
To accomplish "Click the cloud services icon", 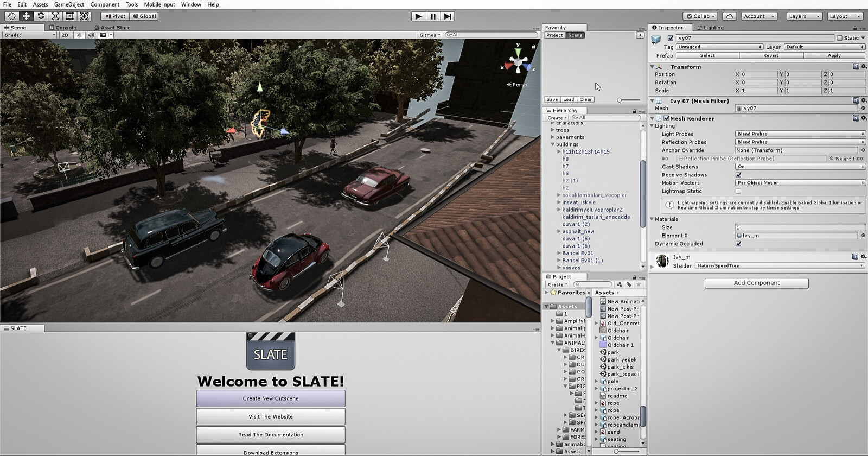I will pos(730,16).
